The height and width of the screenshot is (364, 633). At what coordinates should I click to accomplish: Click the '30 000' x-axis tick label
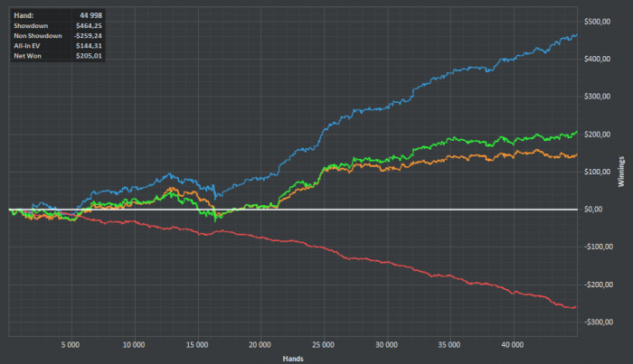pos(386,345)
